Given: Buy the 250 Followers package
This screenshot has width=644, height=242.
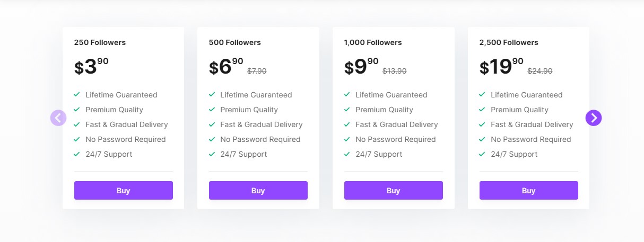Looking at the screenshot, I should 124,191.
